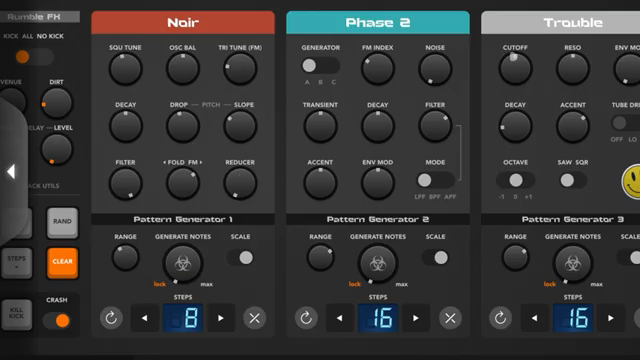The width and height of the screenshot is (640, 360).
Task: Click Pattern Generator 1 refresh arrow icon
Action: point(111,318)
